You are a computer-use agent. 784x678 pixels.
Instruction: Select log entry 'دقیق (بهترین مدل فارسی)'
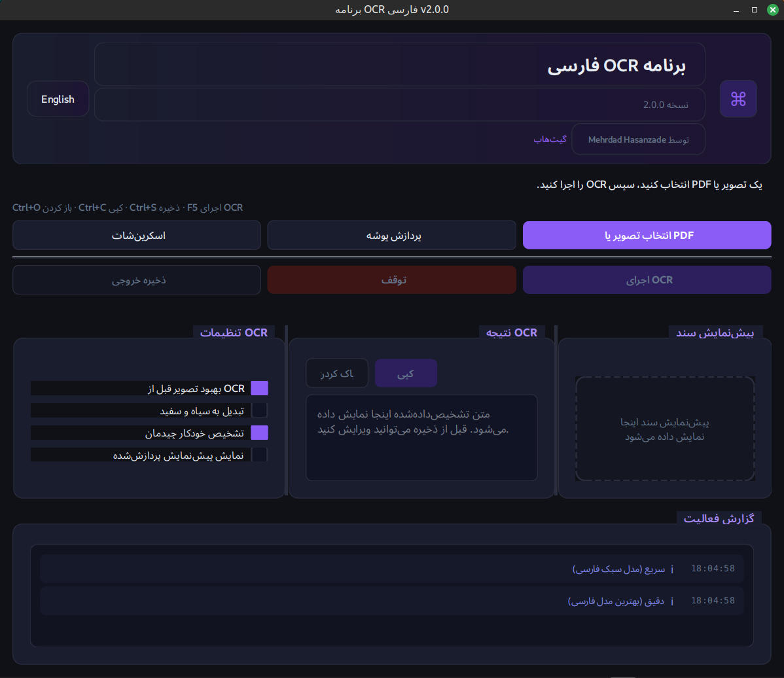[x=392, y=601]
